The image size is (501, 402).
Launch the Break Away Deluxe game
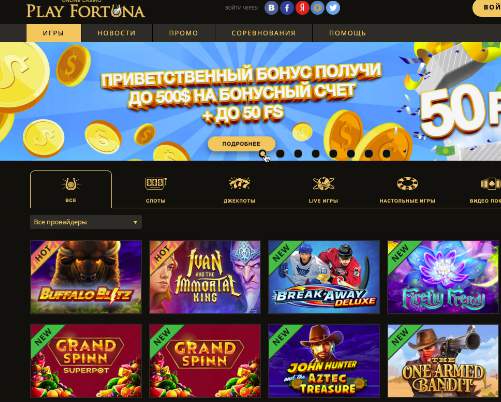[x=324, y=277]
